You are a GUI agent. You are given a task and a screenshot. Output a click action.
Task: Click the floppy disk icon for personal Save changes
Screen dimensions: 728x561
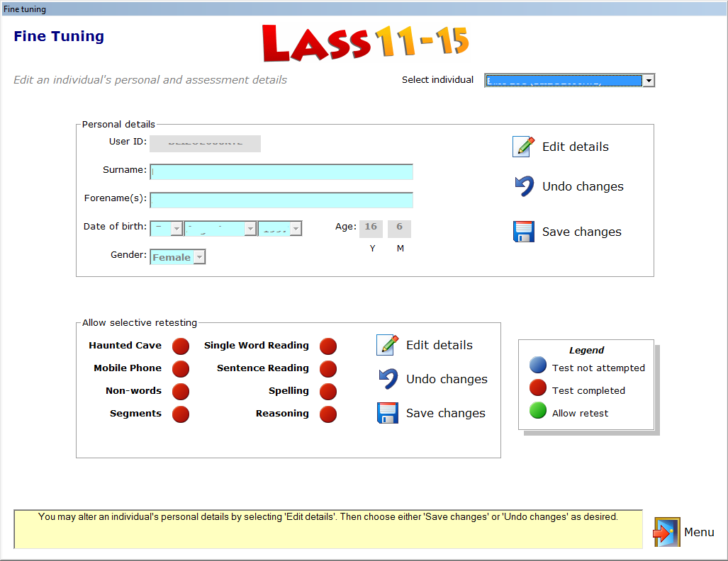[524, 232]
